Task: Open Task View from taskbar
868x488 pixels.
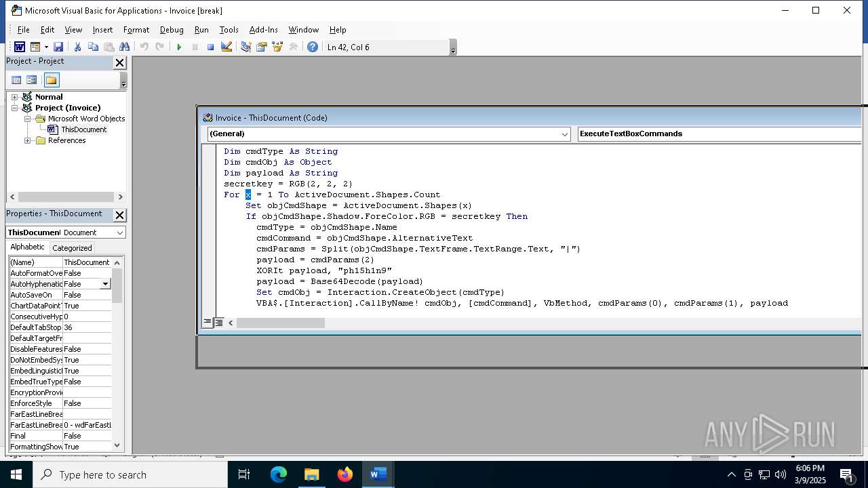Action: tap(244, 475)
